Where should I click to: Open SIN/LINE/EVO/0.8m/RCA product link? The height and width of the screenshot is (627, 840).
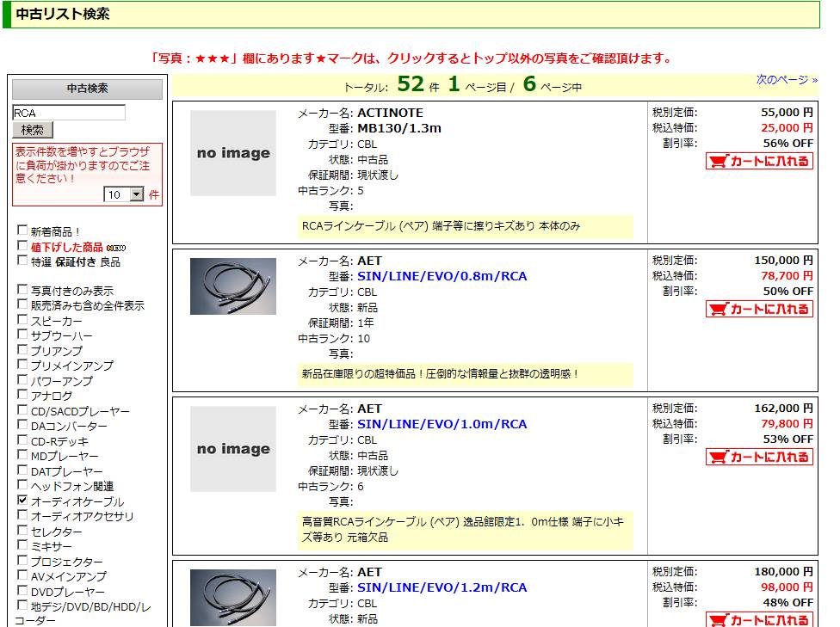(442, 276)
